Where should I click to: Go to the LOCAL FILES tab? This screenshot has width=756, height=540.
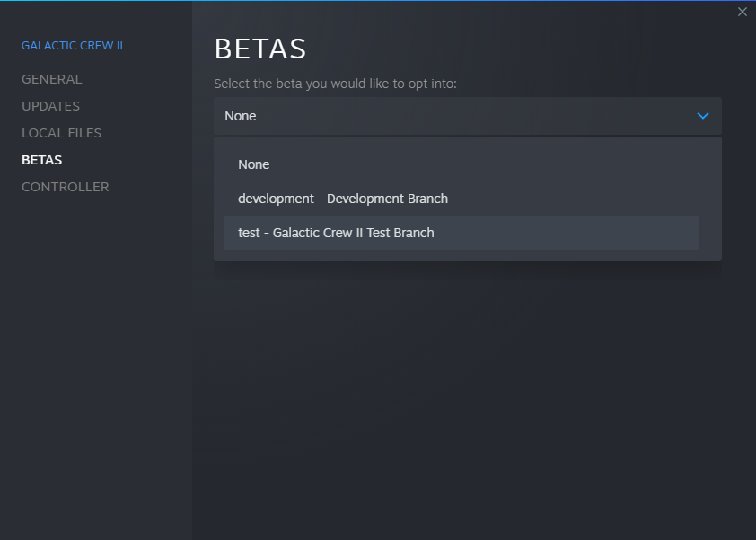pos(61,133)
